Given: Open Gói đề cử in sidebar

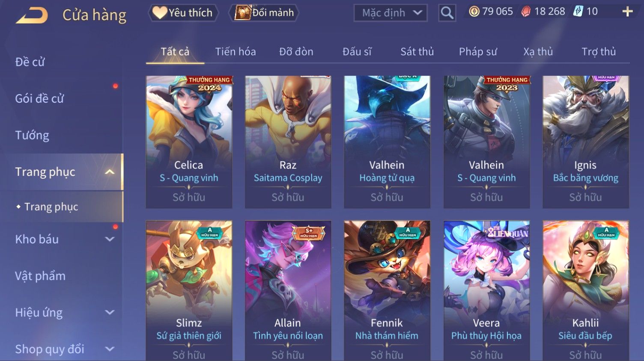Looking at the screenshot, I should 39,98.
